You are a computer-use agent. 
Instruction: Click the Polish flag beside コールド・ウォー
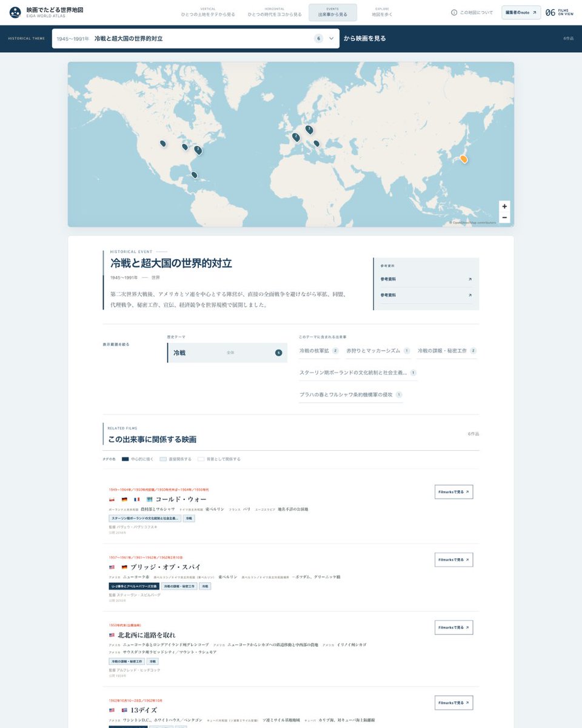pyautogui.click(x=112, y=499)
